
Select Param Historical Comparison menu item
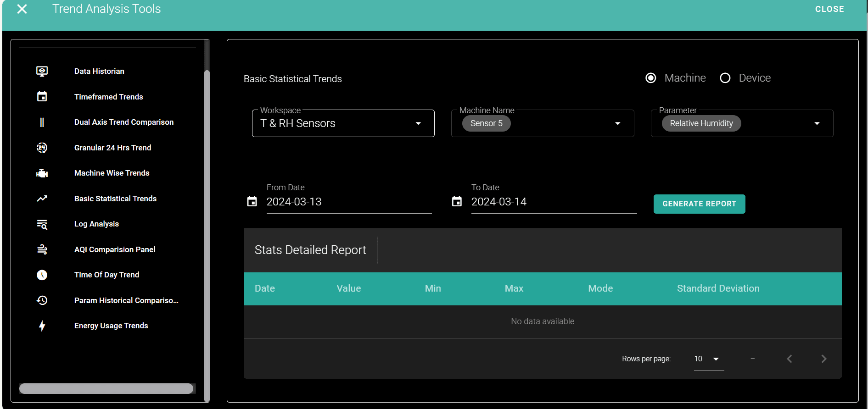coord(126,300)
